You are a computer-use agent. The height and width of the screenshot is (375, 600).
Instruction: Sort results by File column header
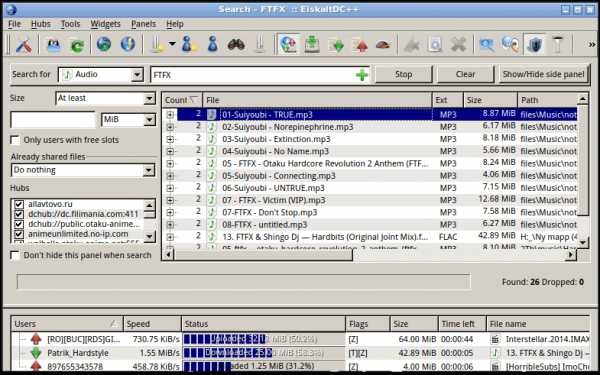point(318,100)
